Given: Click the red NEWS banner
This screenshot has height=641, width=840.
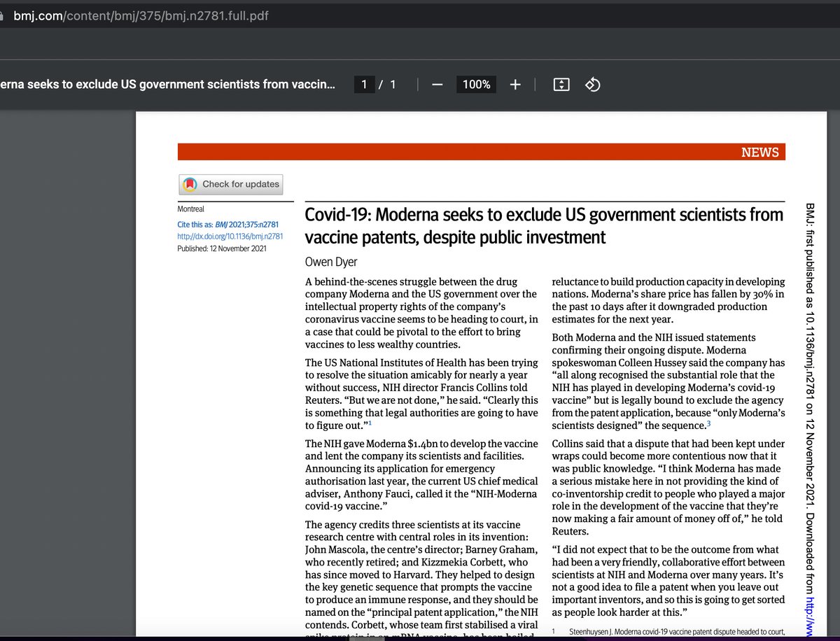Looking at the screenshot, I should click(481, 152).
